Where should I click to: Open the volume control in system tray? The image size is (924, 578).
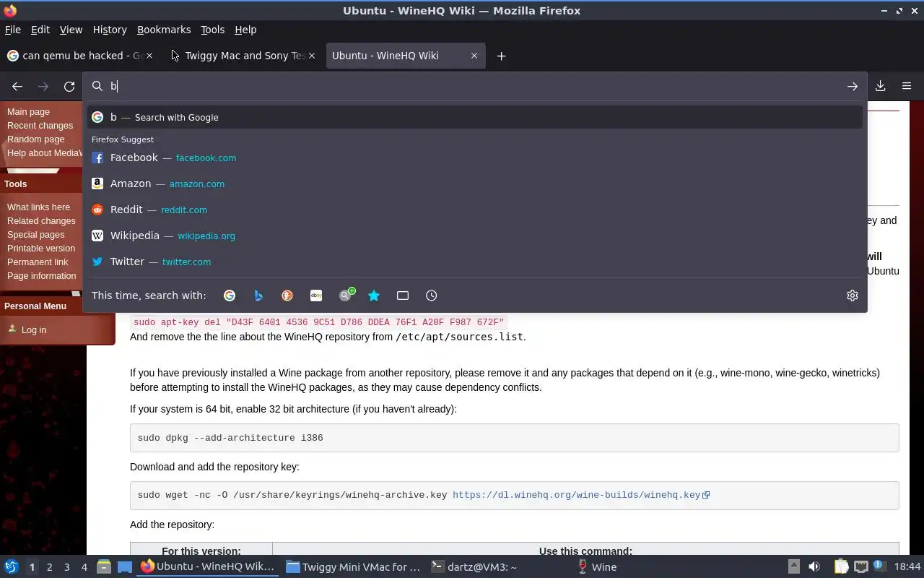(x=814, y=567)
